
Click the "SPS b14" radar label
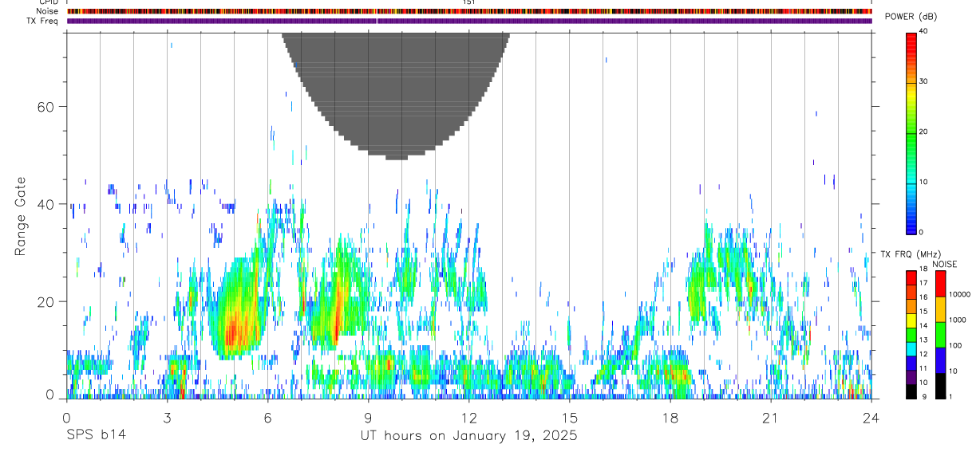(x=95, y=436)
